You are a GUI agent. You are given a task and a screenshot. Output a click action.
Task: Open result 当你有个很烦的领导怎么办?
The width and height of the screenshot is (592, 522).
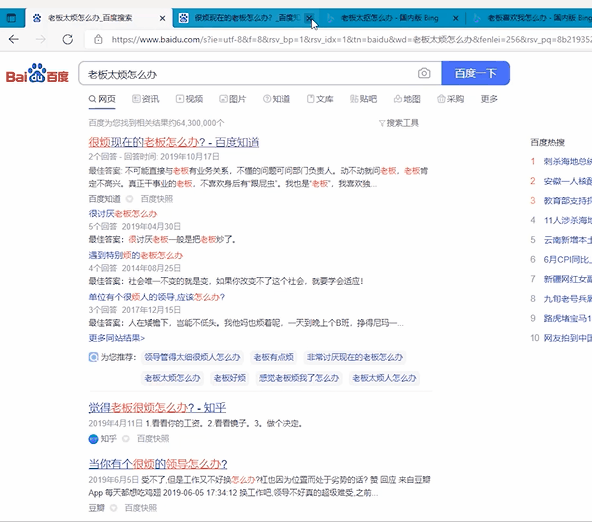click(158, 464)
